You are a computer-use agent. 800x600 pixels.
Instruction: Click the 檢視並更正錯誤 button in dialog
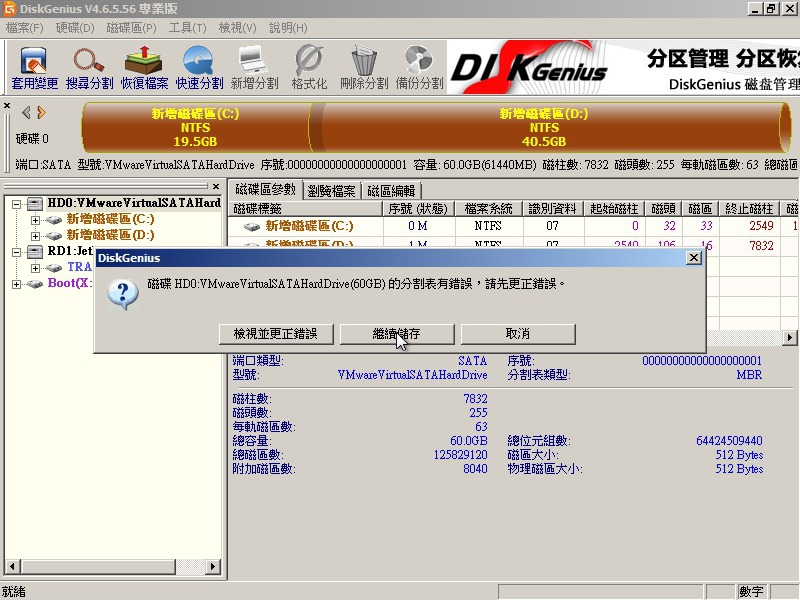(x=275, y=333)
